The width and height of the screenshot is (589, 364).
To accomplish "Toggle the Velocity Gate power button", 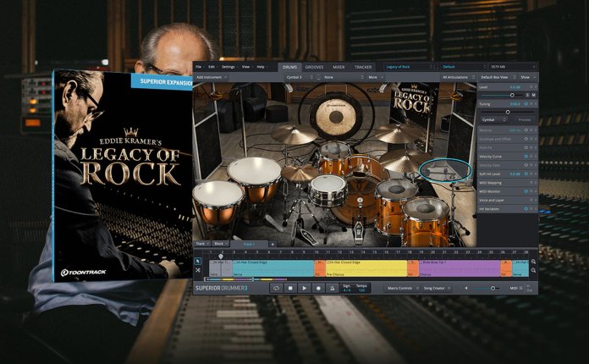I will [526, 165].
